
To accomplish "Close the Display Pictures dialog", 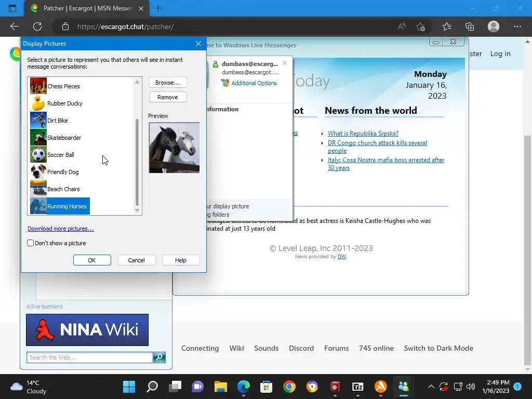I will point(198,44).
